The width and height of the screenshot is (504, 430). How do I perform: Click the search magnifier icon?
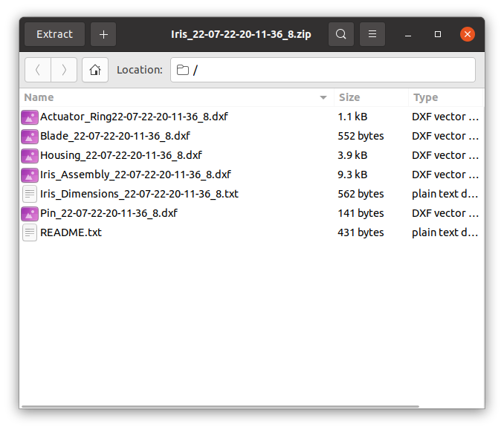pyautogui.click(x=340, y=34)
